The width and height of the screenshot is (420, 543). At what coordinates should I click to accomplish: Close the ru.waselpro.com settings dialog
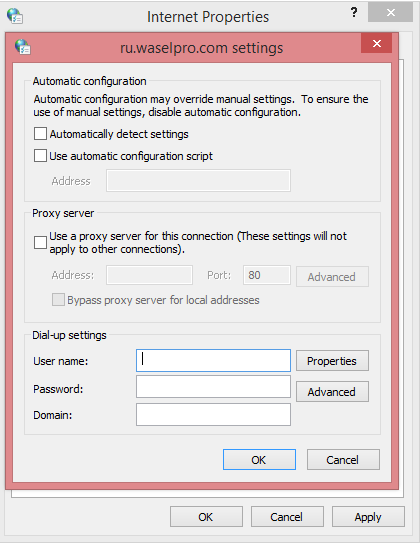(377, 43)
